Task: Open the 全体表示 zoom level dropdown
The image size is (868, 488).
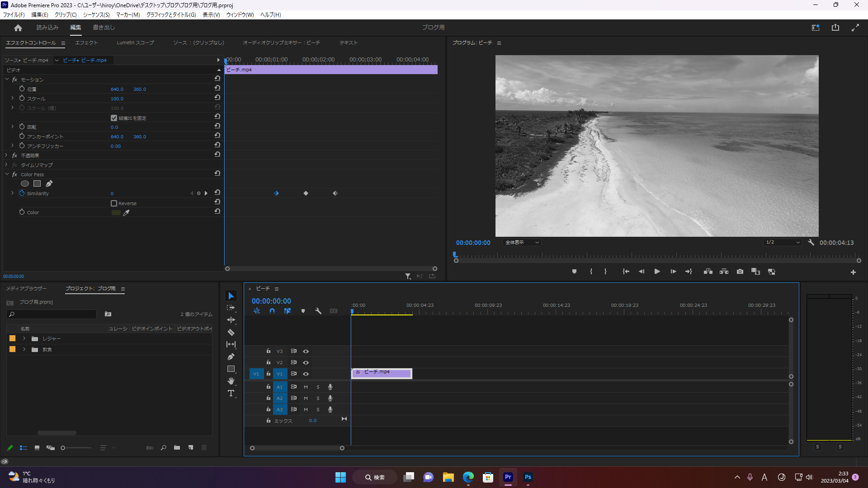Action: click(522, 243)
